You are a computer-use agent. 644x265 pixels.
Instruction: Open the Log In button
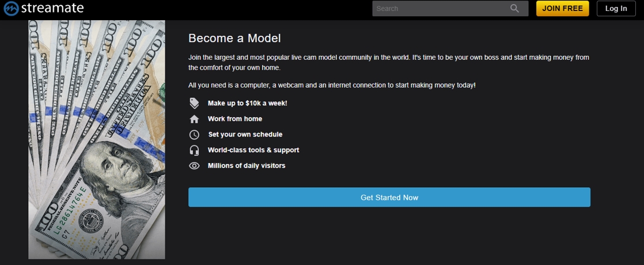616,9
